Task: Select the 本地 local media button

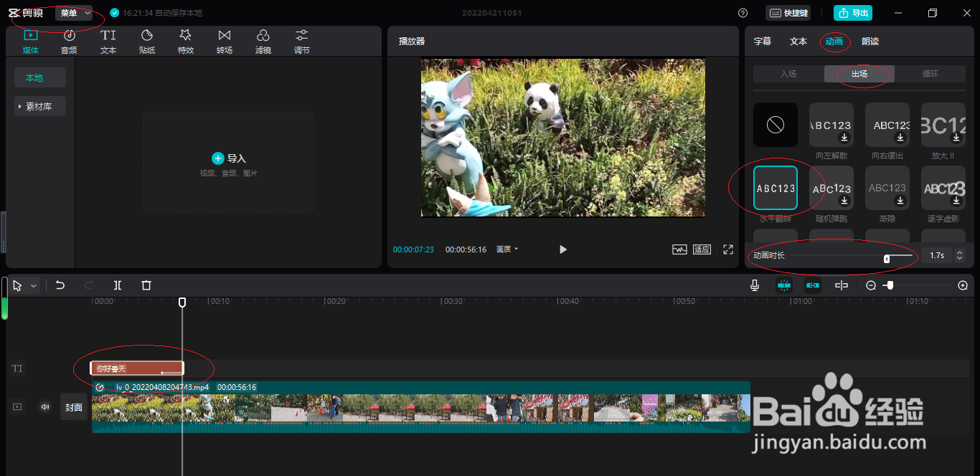Action: click(40, 77)
